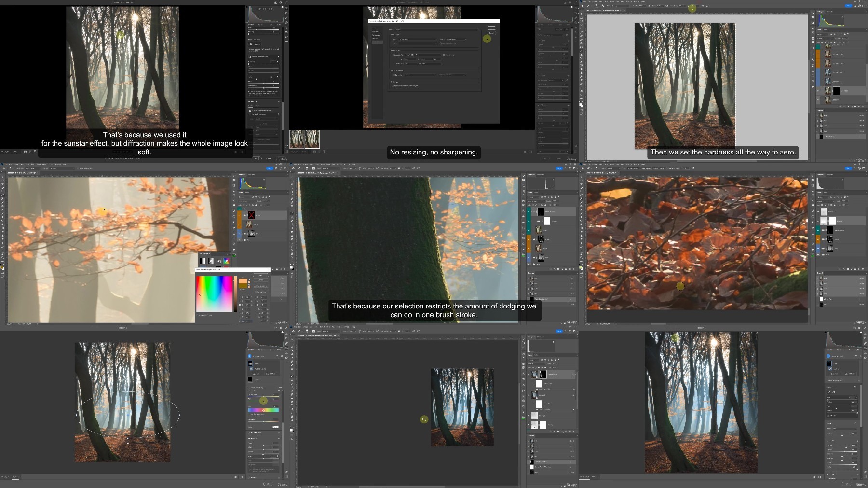Click the Type tool in the Color Picker frame toolbar
Viewport: 868px width, 488px height.
click(2, 243)
